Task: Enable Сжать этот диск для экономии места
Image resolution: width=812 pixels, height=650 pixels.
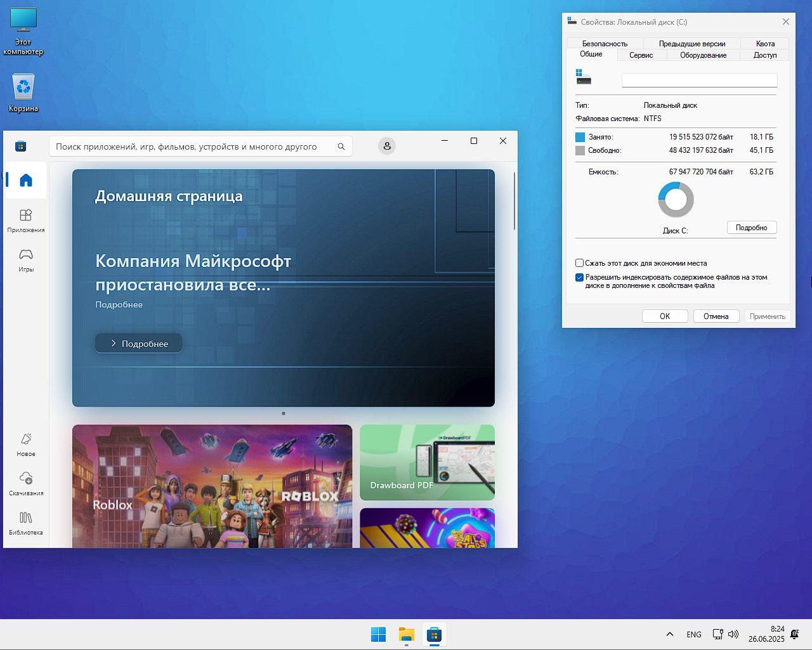Action: 579,263
